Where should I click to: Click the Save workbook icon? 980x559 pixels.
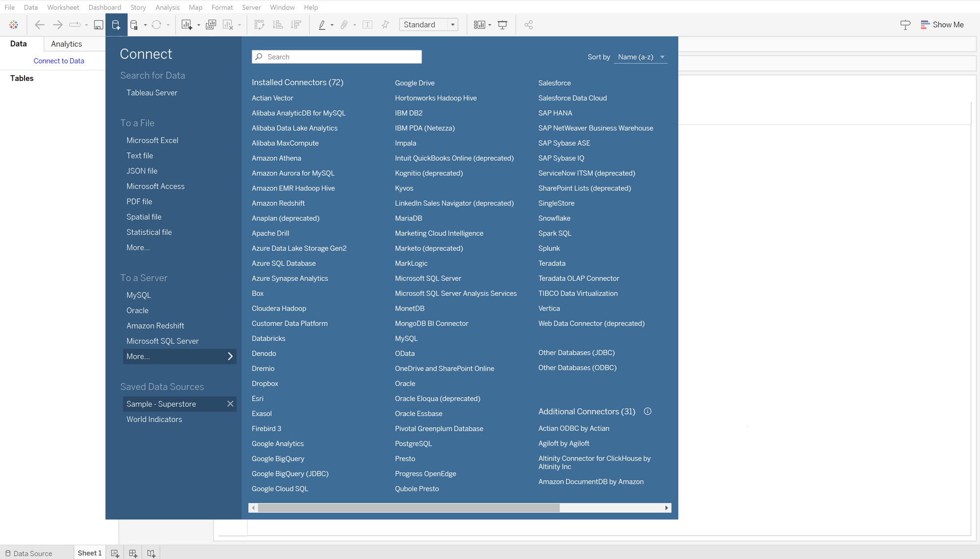(x=98, y=24)
